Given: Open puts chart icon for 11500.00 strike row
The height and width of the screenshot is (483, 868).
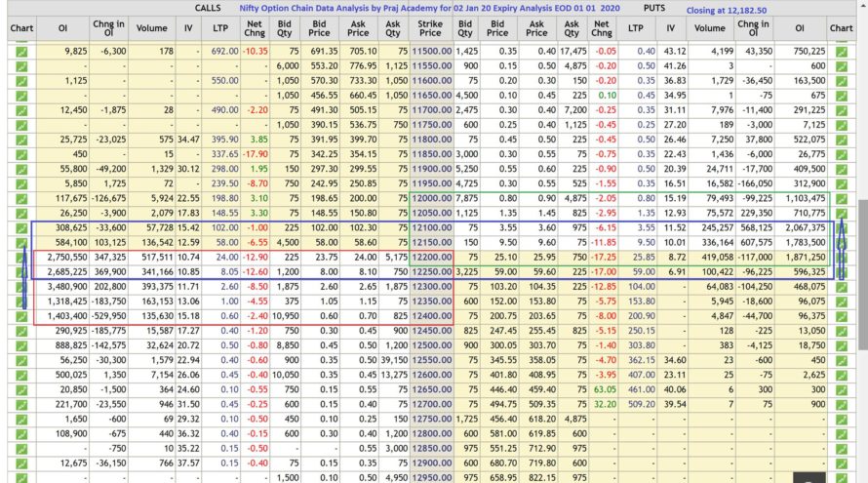Looking at the screenshot, I should click(x=842, y=52).
